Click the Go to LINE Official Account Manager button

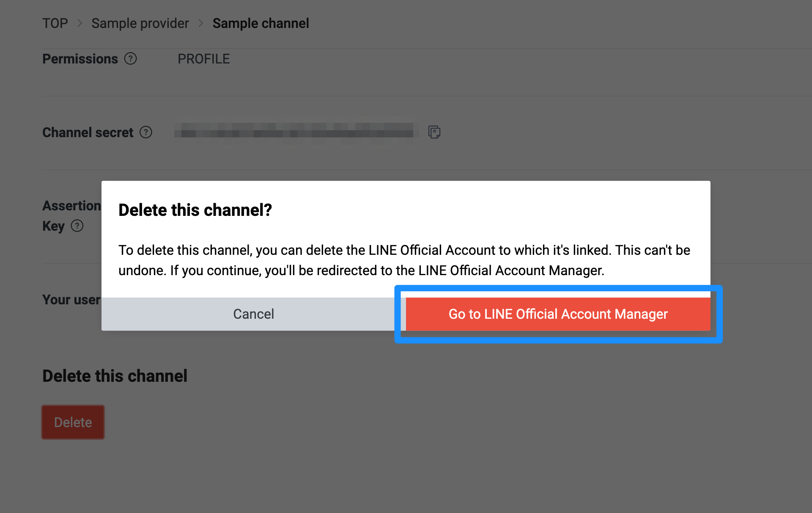point(558,314)
